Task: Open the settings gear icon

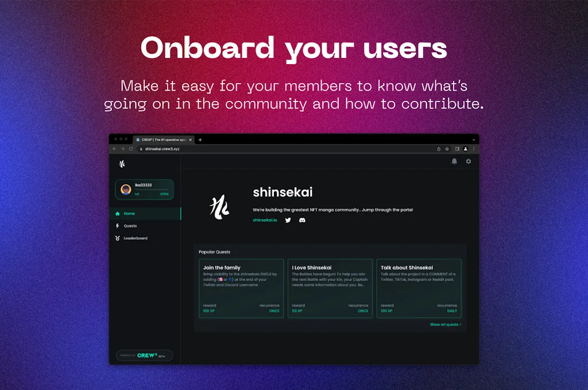Action: tap(469, 162)
